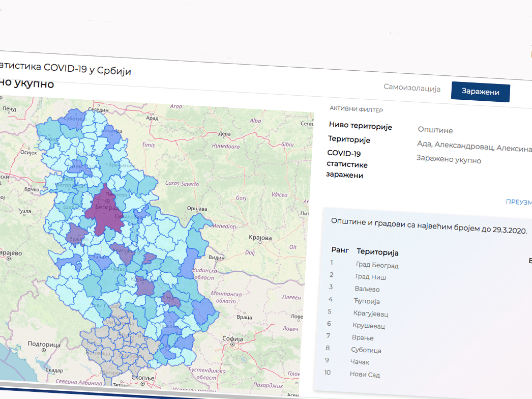This screenshot has width=532, height=399.
Task: Pick Крушевац from the ranking table
Action: pyautogui.click(x=369, y=326)
